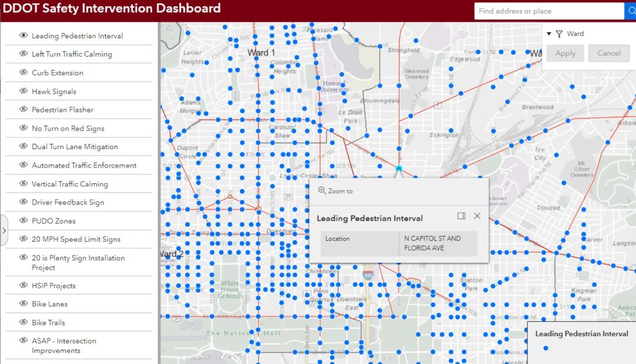Screen dimensions: 636x364
Task: Toggle Automated Traffic Enforcement eye icon
Action: [24, 165]
